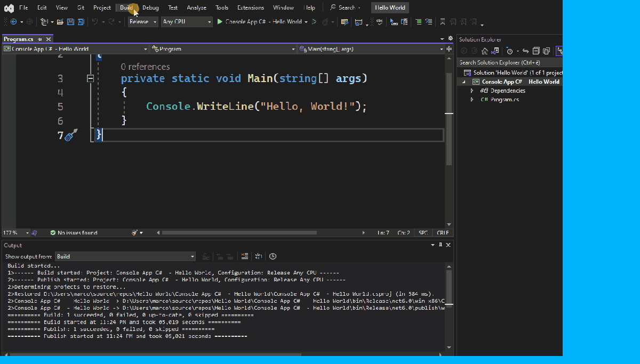Start without debugging via hollow play icon
Viewport: 640px width, 364px height.
[x=314, y=22]
